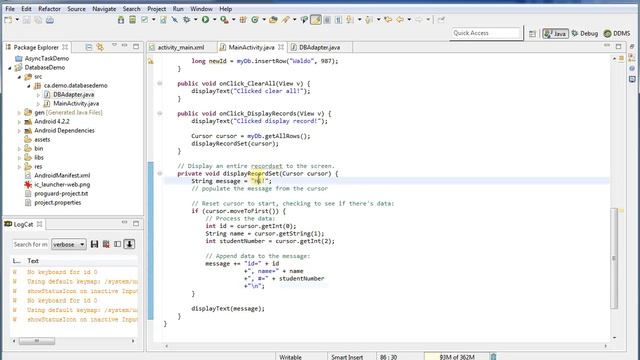Maximize the LogCat panel

click(x=136, y=223)
